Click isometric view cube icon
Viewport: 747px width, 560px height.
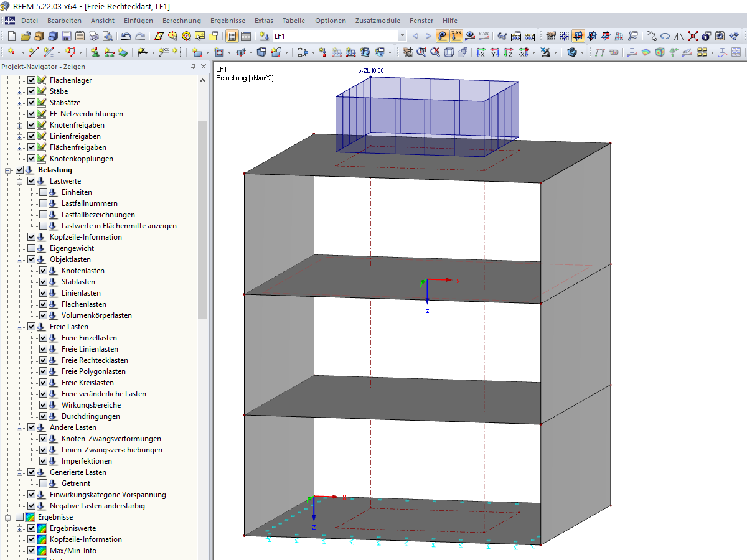pyautogui.click(x=449, y=52)
